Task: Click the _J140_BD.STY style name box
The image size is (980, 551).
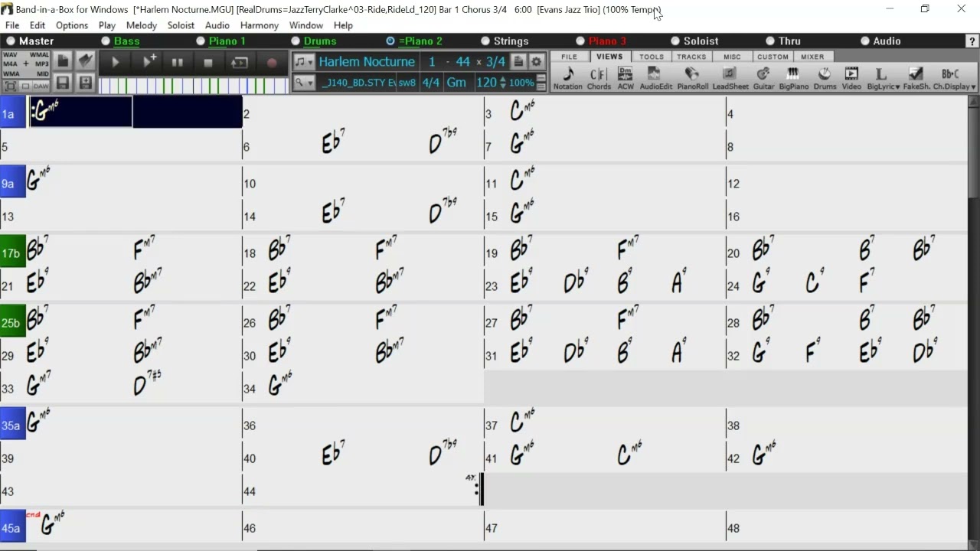Action: tap(357, 83)
